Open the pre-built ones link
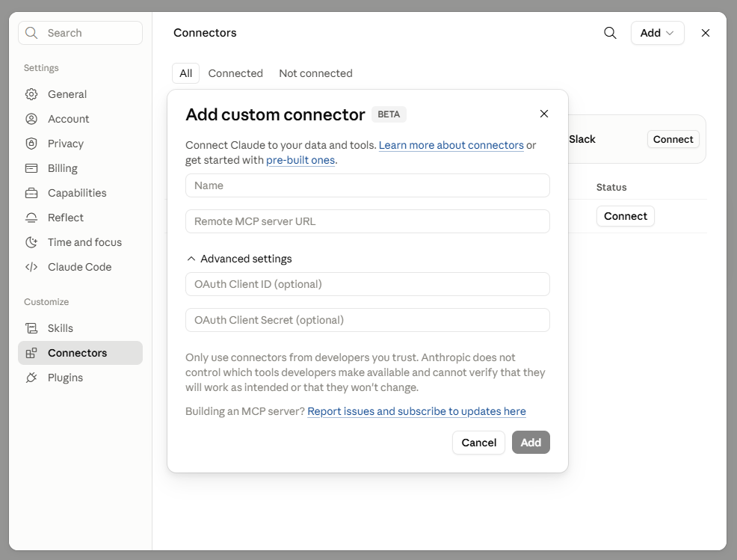Viewport: 737px width, 560px height. coord(300,160)
